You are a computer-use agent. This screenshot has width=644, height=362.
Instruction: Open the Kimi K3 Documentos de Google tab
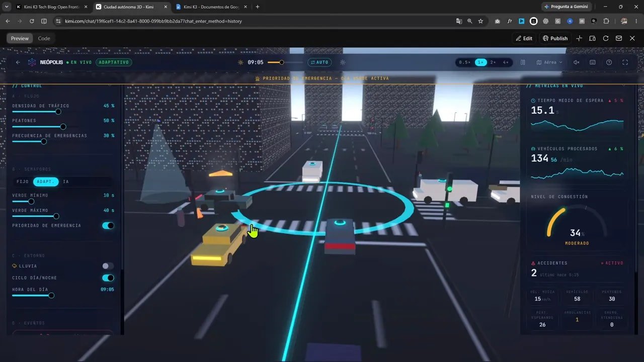point(211,7)
